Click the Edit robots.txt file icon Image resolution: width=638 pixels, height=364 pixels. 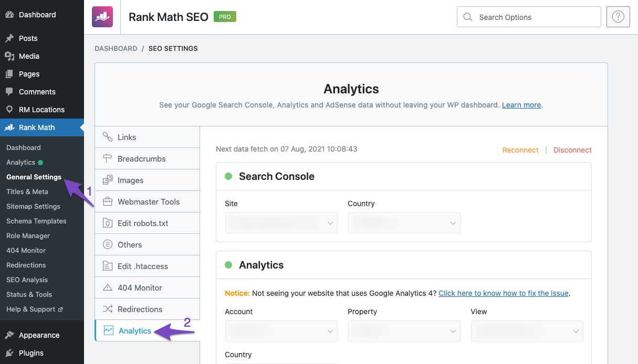(108, 223)
